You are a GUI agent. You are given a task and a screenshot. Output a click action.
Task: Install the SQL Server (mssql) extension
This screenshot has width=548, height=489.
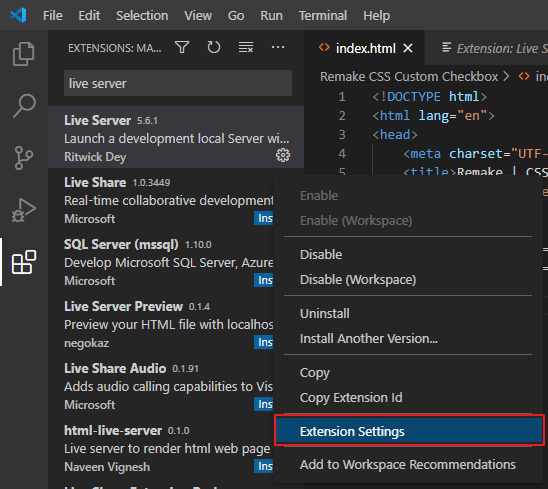point(264,280)
